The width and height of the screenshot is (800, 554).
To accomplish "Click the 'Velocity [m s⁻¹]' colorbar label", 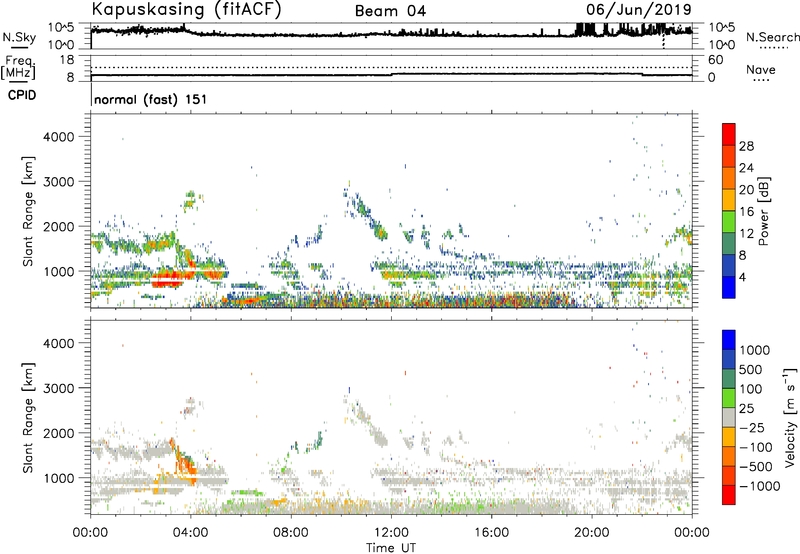I will 790,417.
